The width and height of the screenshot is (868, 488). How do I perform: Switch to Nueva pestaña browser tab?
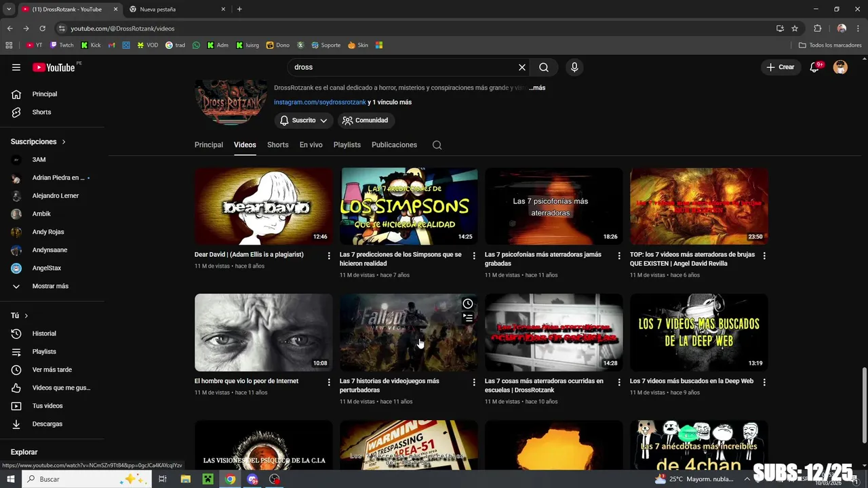pyautogui.click(x=178, y=9)
